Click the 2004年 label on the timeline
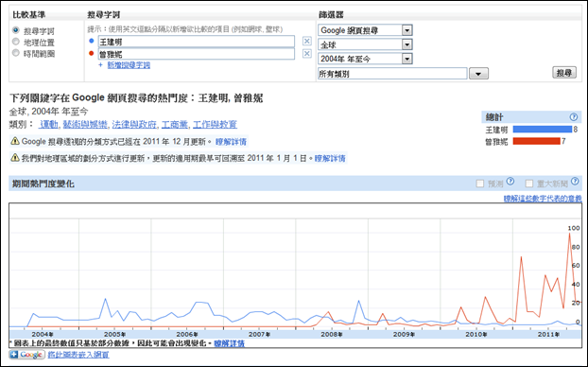Image resolution: width=588 pixels, height=367 pixels. tap(42, 334)
